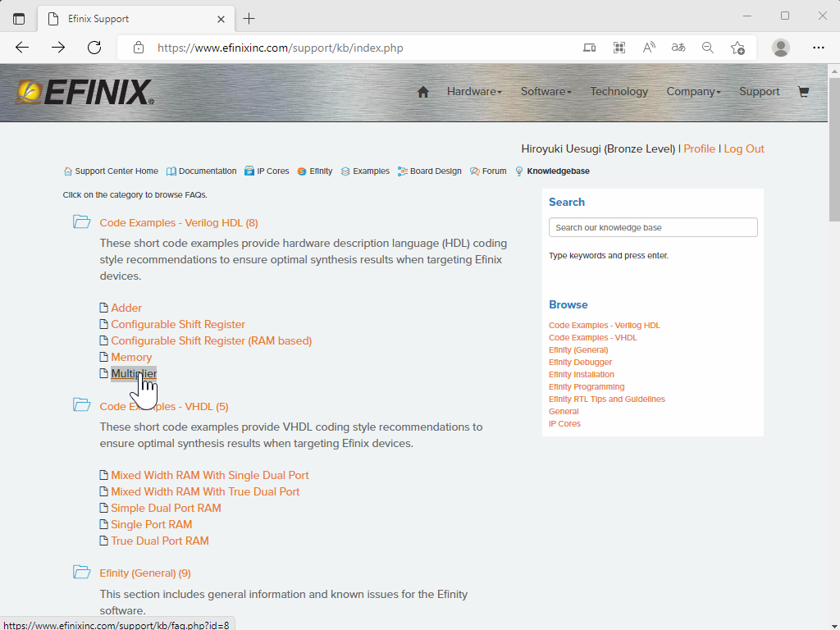Expand the Company dropdown menu
Image resolution: width=840 pixels, height=630 pixels.
693,92
